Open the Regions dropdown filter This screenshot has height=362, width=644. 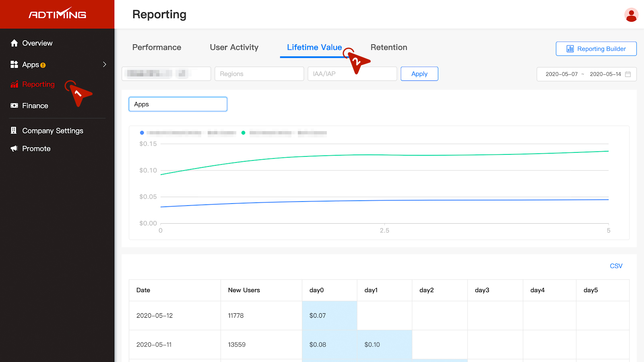[259, 74]
